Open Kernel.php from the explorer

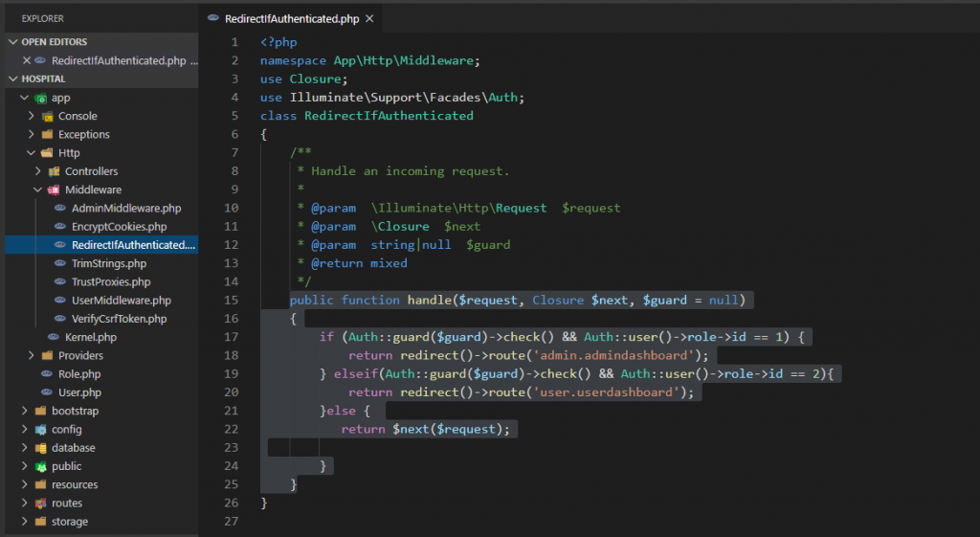[x=90, y=337]
